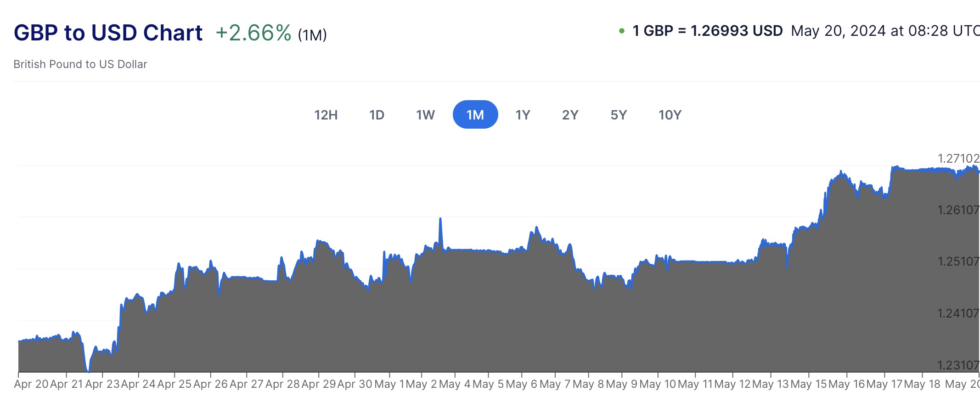Click the May 6 date axis label

(521, 384)
